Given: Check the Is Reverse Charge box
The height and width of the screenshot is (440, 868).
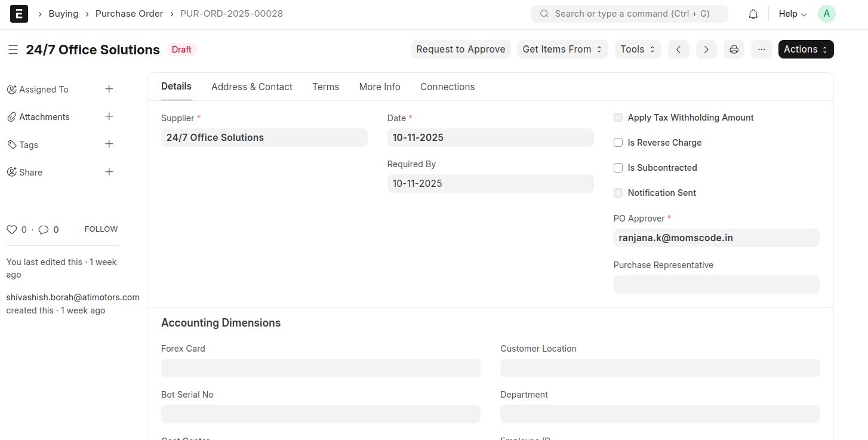Looking at the screenshot, I should click(x=618, y=142).
